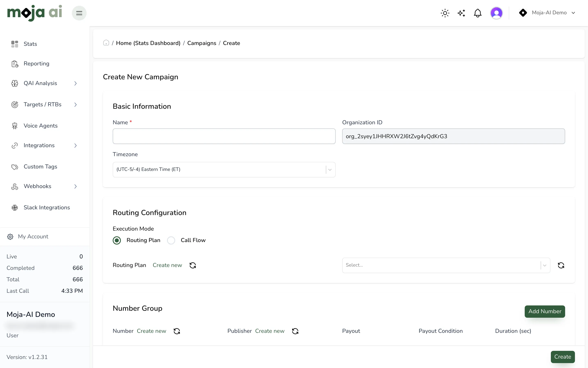Open My Account settings
Viewport: 588px width, 368px height.
tap(33, 237)
